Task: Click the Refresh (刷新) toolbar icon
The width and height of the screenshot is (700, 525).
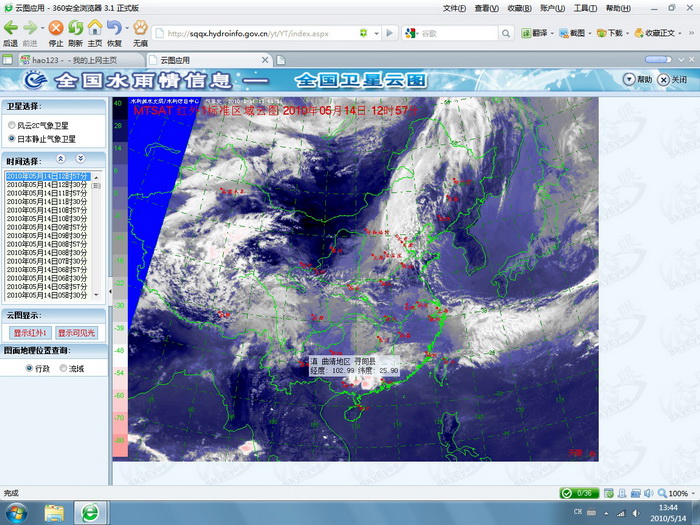Action: click(x=75, y=28)
